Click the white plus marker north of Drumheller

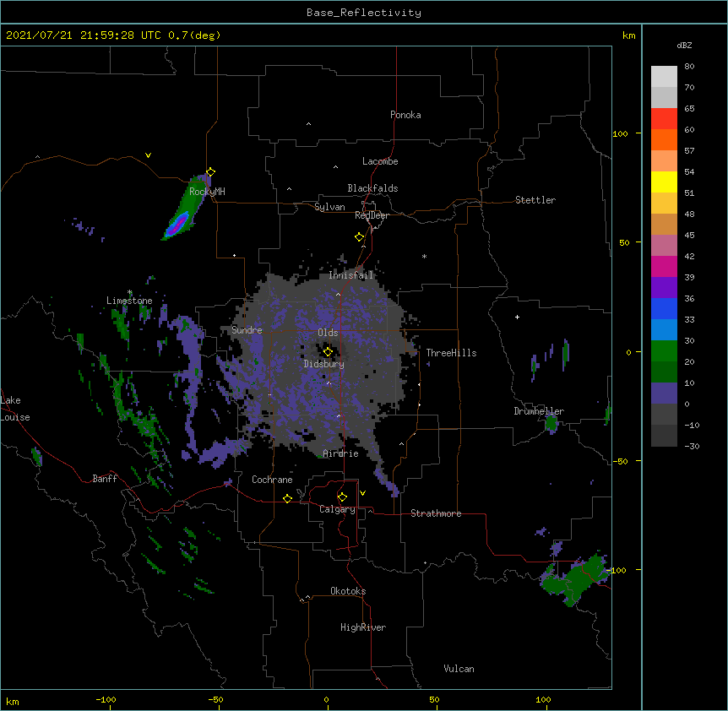517,317
